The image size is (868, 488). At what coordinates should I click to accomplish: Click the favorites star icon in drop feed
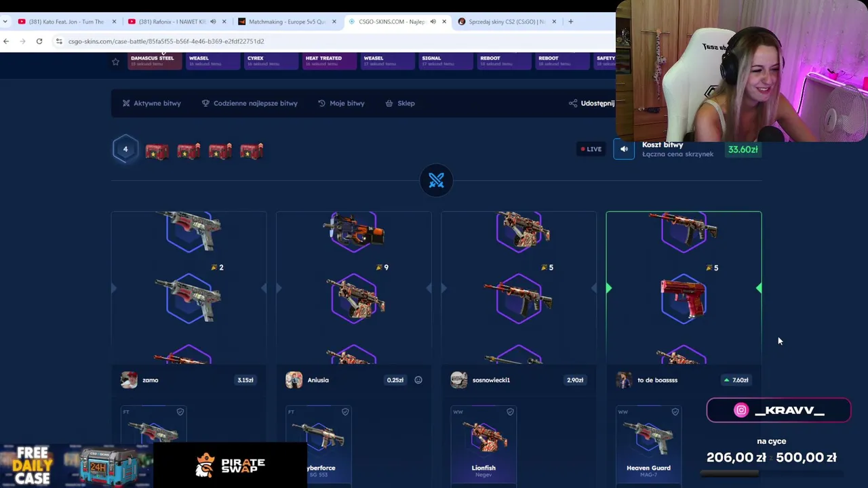(115, 62)
